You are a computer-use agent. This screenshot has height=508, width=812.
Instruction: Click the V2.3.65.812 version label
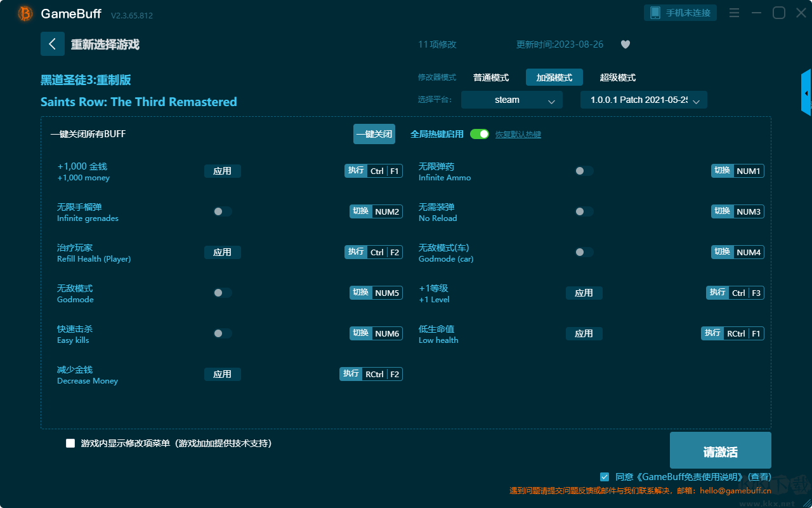(x=132, y=15)
